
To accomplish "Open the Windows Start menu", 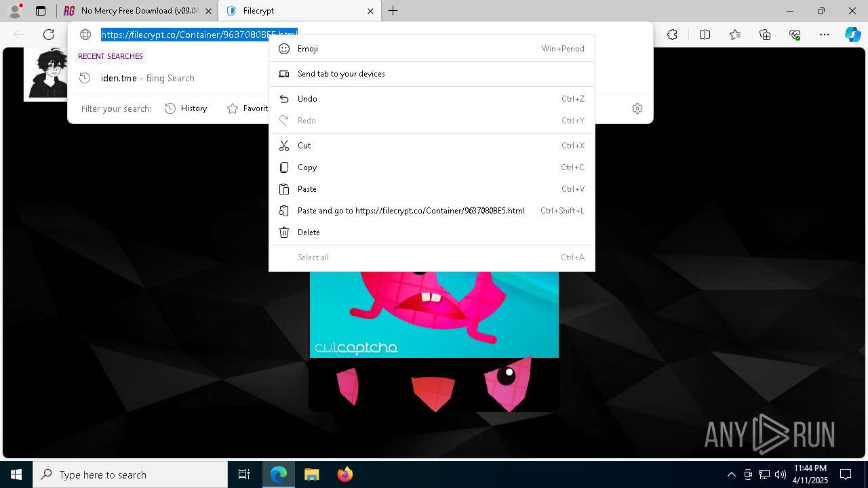I will tap(16, 474).
